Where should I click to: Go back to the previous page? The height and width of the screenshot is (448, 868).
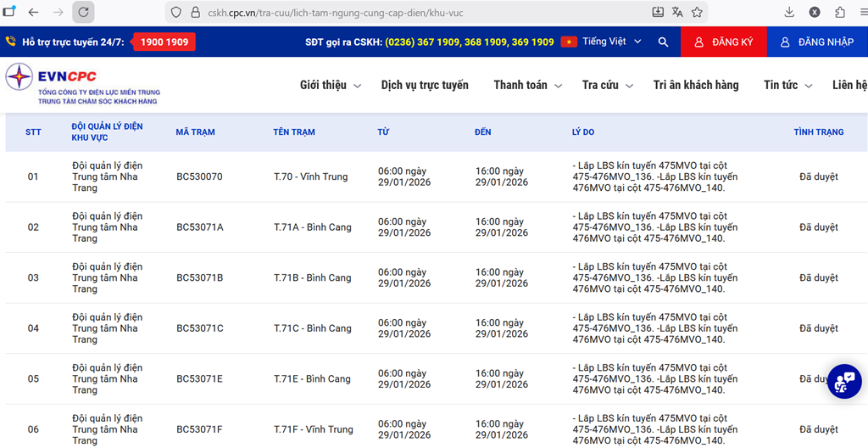tap(33, 13)
